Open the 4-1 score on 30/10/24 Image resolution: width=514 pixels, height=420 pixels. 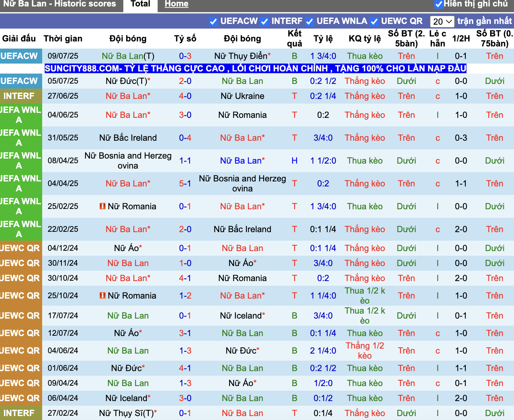(185, 278)
